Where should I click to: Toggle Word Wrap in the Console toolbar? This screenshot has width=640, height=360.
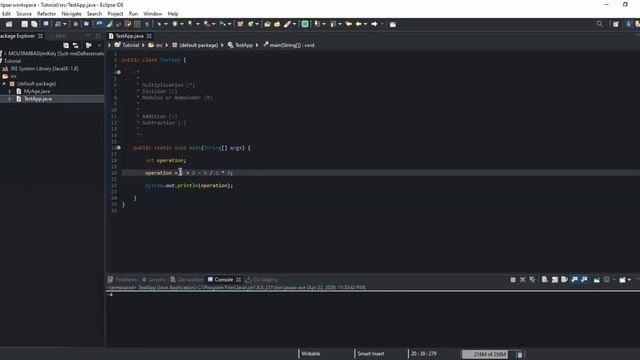(564, 280)
